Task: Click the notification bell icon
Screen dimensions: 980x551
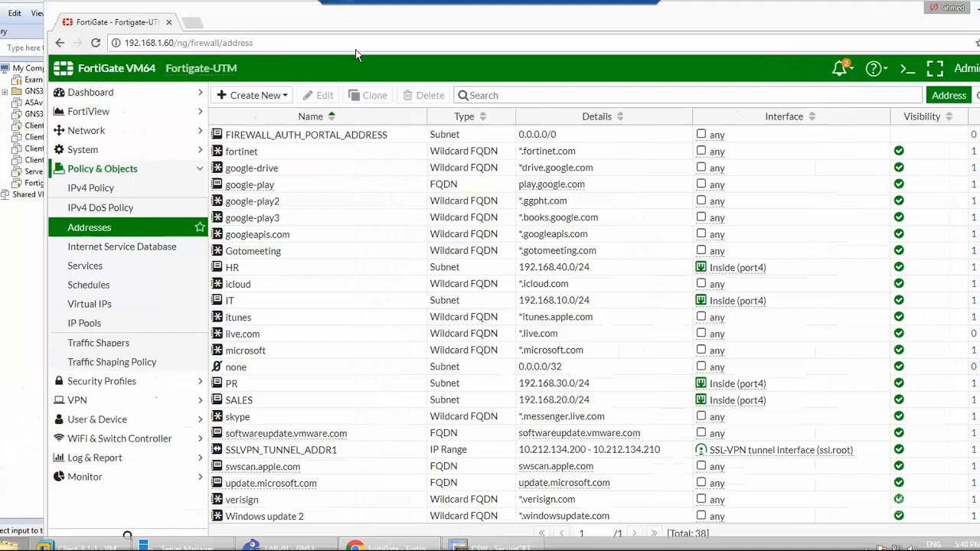Action: (839, 68)
